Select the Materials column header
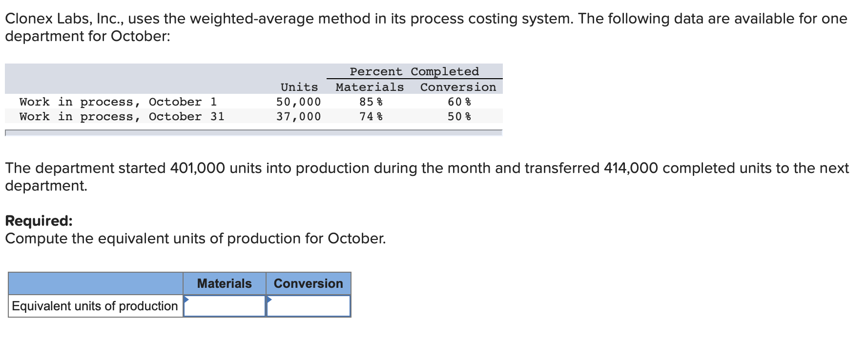 (224, 283)
